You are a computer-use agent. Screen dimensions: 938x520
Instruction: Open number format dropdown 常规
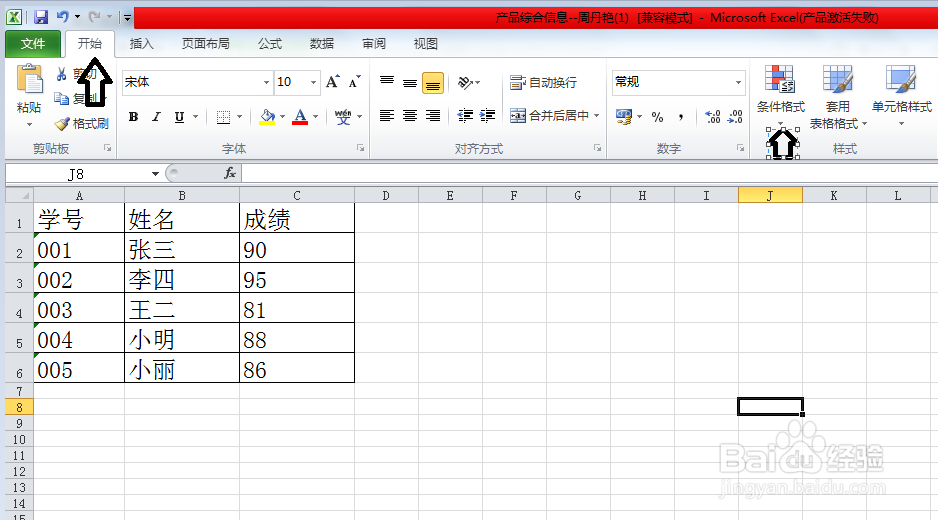(x=738, y=82)
